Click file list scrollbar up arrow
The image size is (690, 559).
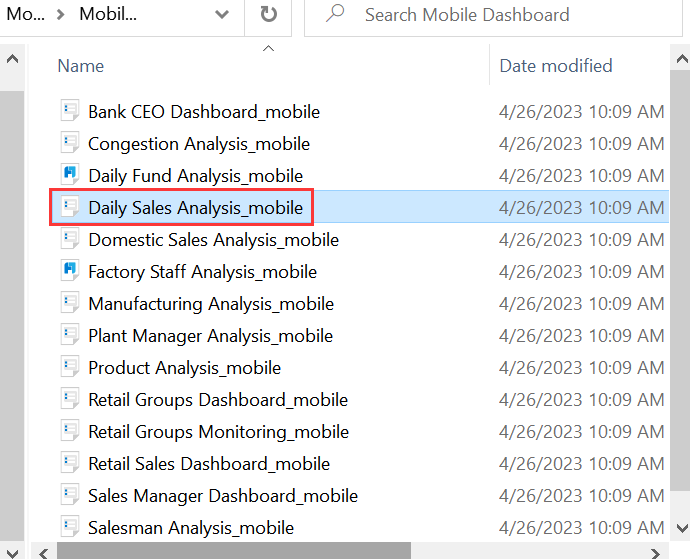[681, 58]
